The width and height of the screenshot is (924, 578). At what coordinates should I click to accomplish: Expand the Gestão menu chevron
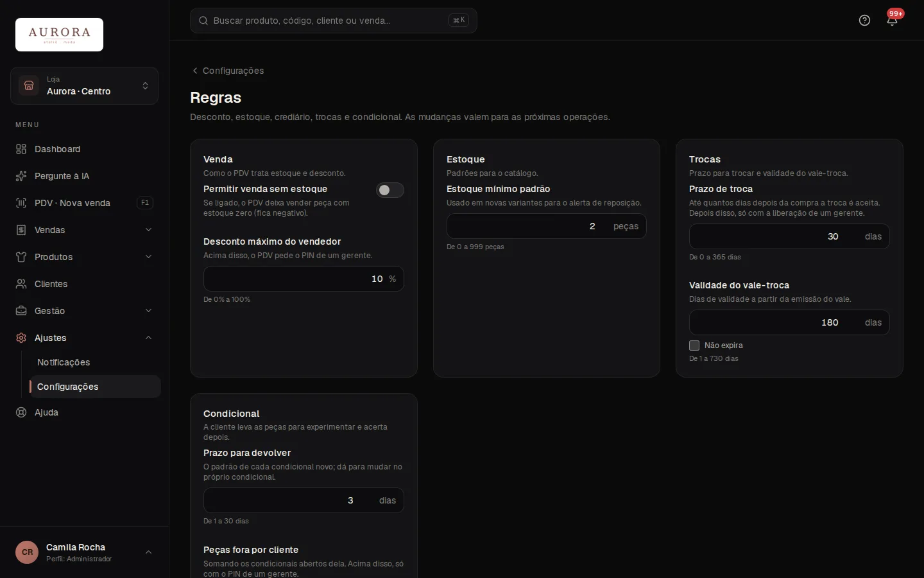pos(148,311)
